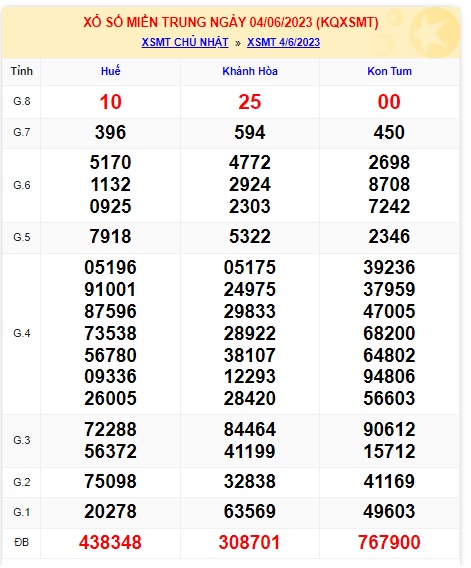Select Huế G.3 number 72288
The height and width of the screenshot is (568, 471).
111,430
